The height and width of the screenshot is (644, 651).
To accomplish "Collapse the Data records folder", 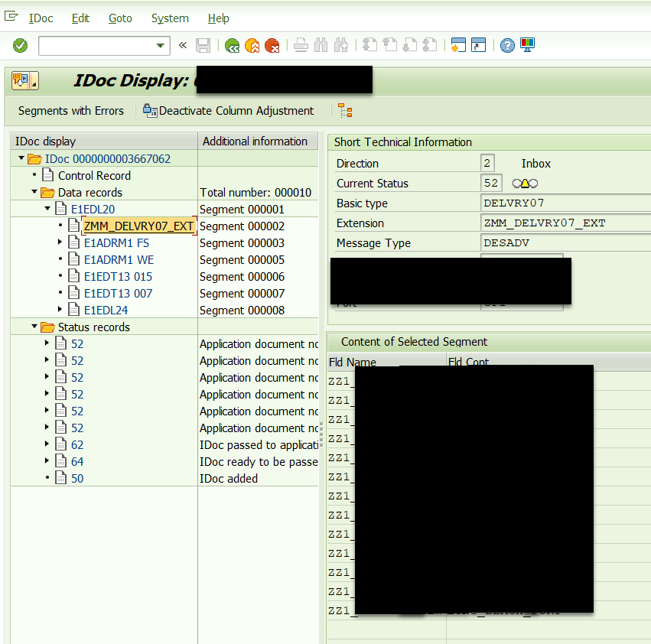I will pyautogui.click(x=34, y=193).
